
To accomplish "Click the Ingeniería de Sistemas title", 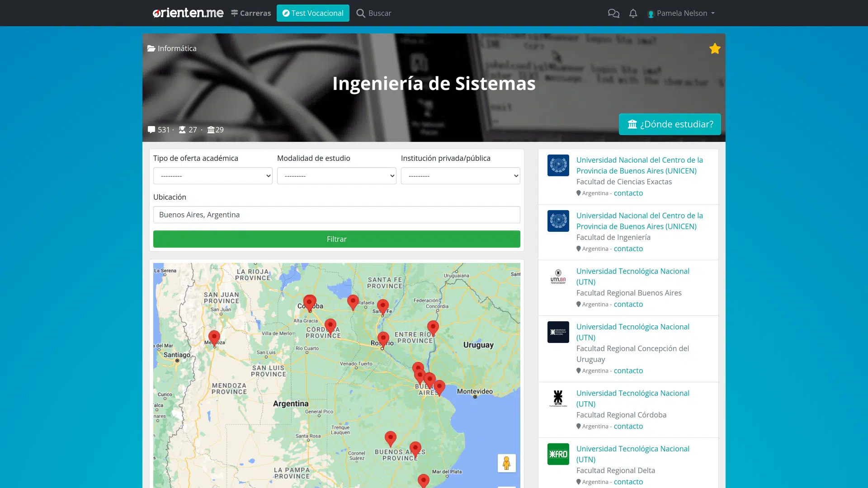I will click(434, 84).
